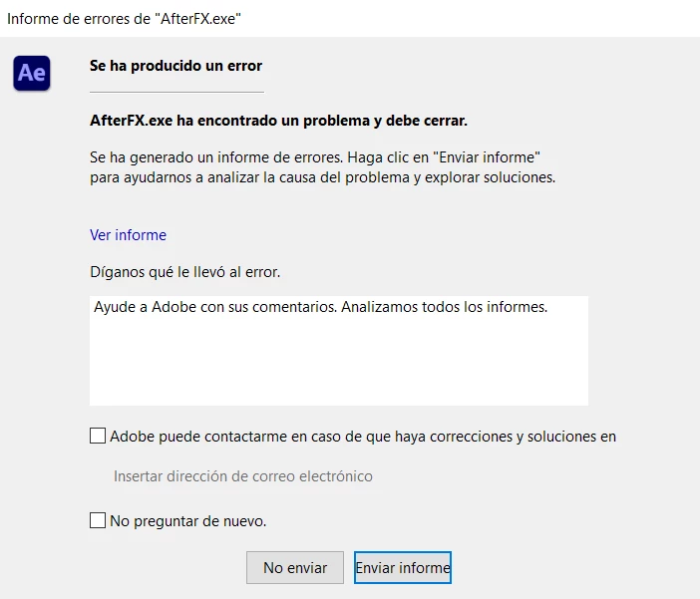Click the email address input field
The width and height of the screenshot is (700, 599).
tap(243, 476)
